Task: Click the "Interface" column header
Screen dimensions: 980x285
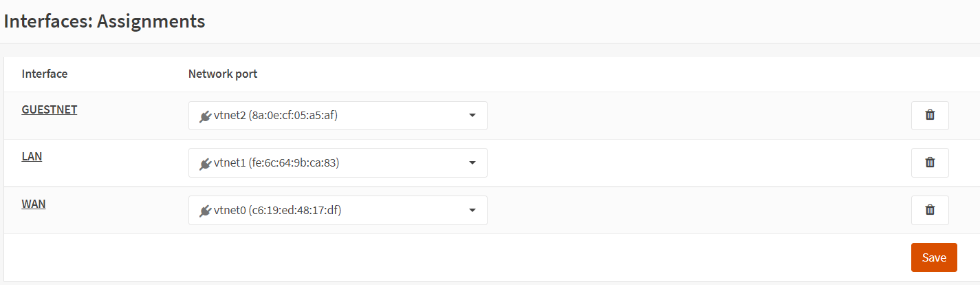Action: click(45, 74)
